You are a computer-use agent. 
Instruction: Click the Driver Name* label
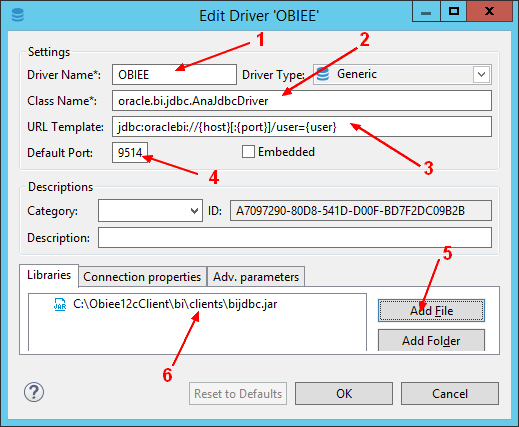pos(64,75)
